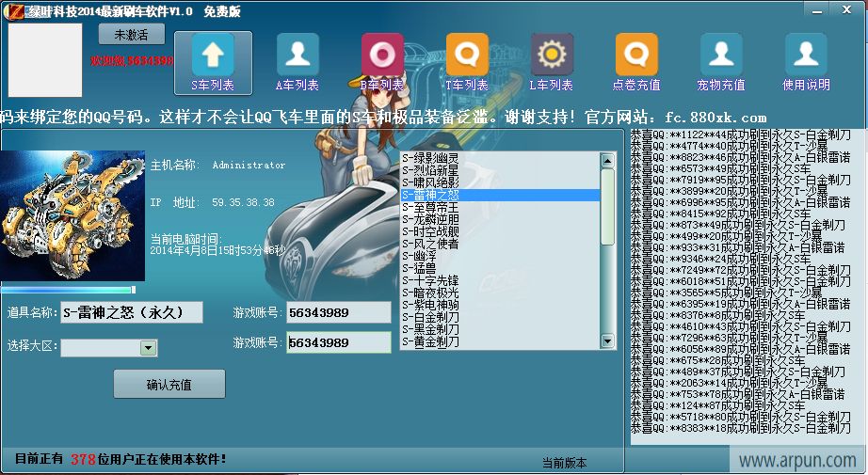The image size is (868, 475).
Task: Select S-风之使者 in the list
Action: [501, 244]
